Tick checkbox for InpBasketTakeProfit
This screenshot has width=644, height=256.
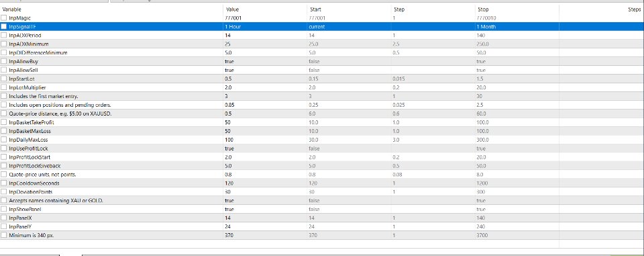tap(4, 122)
